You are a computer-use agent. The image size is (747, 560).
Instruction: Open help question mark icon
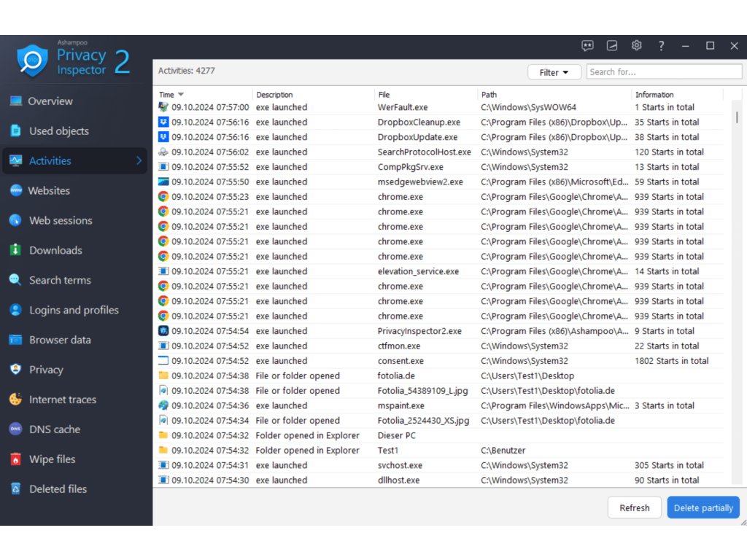point(661,46)
